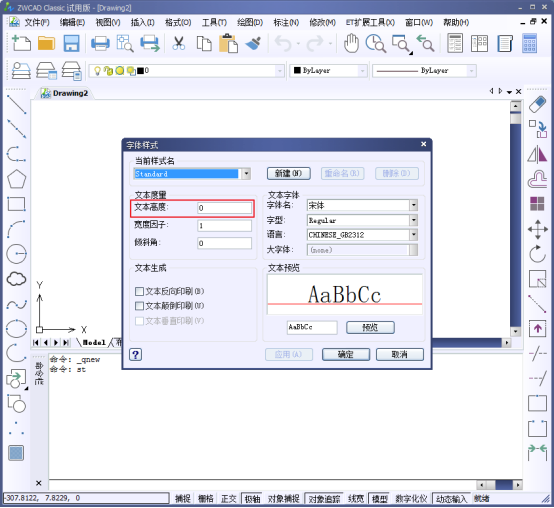Select the Rectangle drawing tool
554x508 pixels.
16,204
